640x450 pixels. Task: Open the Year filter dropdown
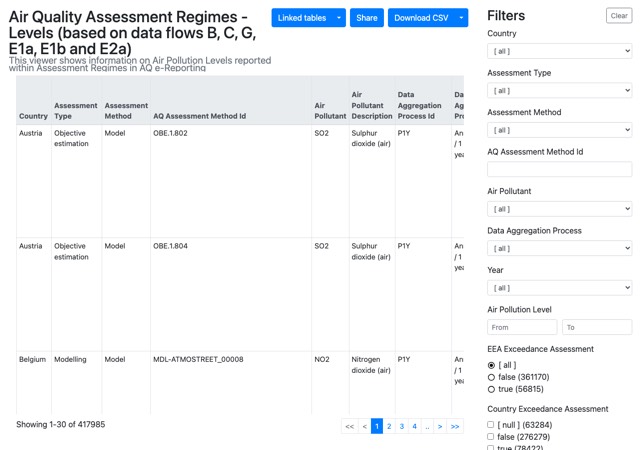(x=560, y=288)
